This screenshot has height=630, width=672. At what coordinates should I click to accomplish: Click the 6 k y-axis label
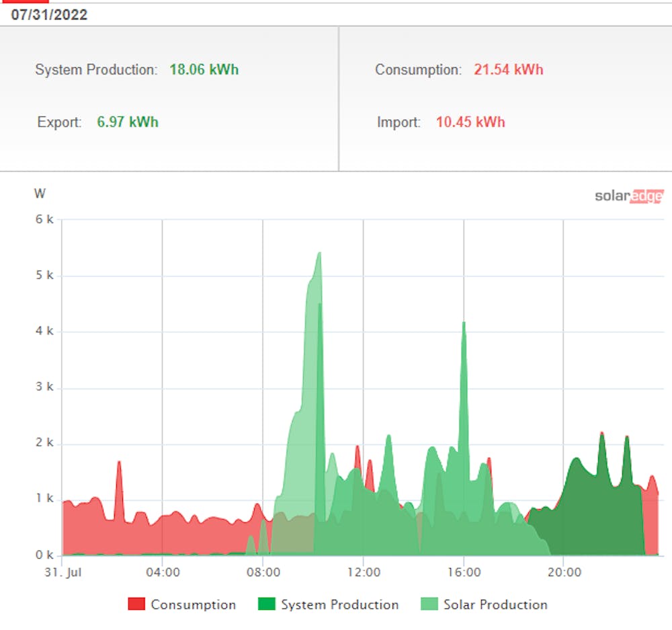coord(44,219)
